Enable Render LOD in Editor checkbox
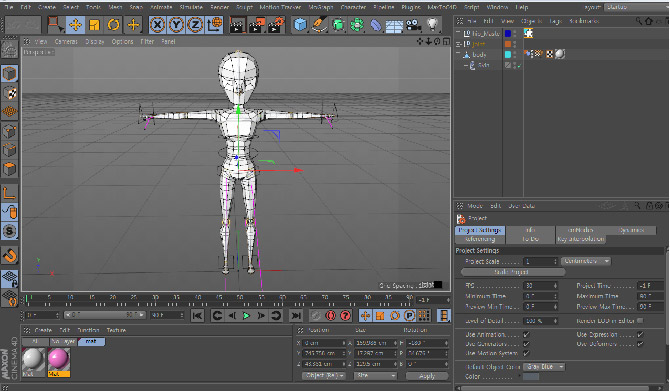Screen dimensions: 670x392 coord(640,321)
